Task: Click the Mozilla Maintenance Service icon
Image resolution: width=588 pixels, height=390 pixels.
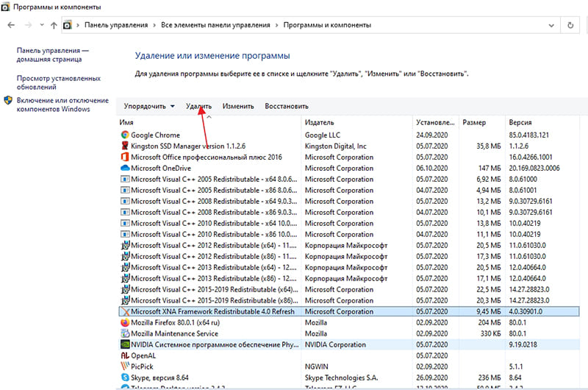Action: coord(125,333)
